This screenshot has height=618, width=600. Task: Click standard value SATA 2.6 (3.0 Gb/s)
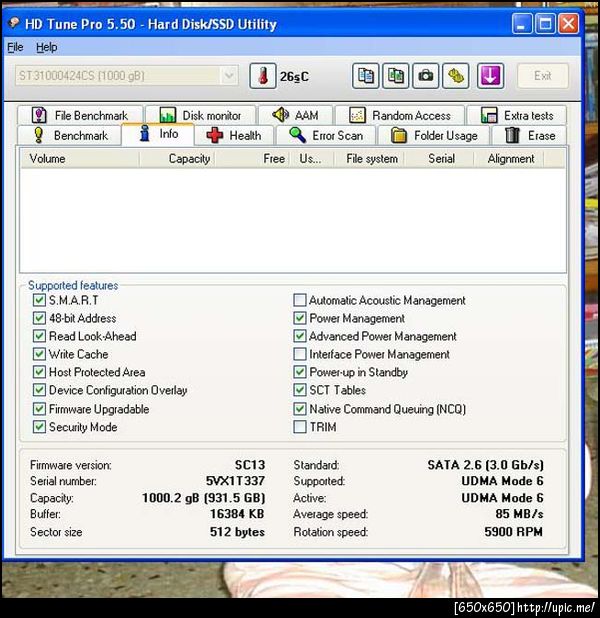[486, 465]
